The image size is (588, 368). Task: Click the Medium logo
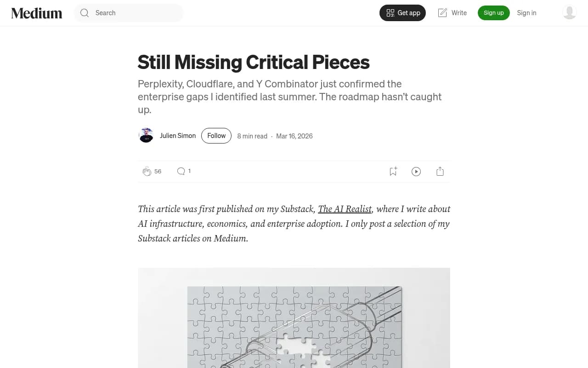click(37, 13)
